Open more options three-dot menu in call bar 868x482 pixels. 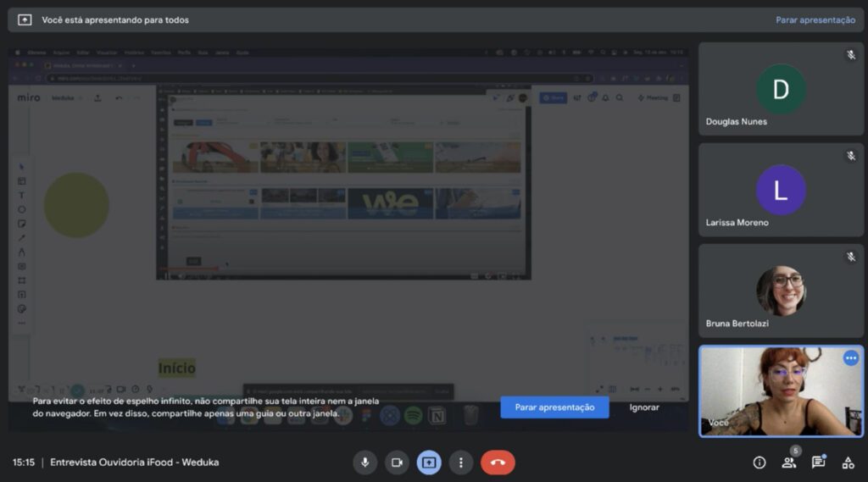tap(460, 463)
